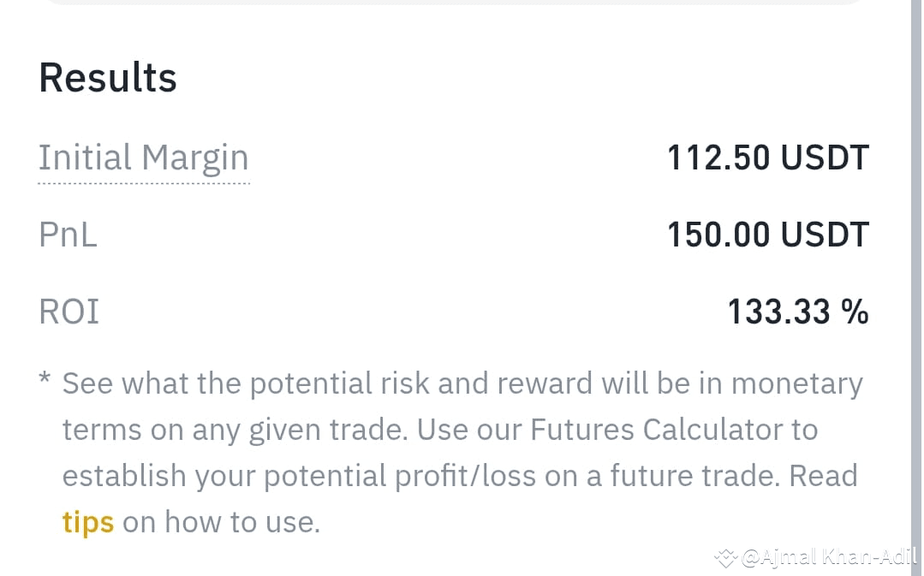This screenshot has width=924, height=576.
Task: Click the percent sign after 133.33
Action: [855, 312]
